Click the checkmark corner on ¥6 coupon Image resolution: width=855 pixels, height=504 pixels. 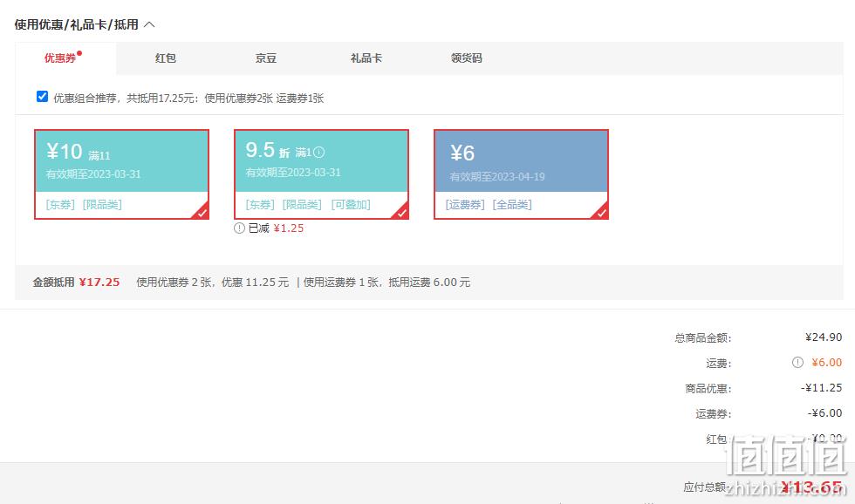click(x=600, y=212)
